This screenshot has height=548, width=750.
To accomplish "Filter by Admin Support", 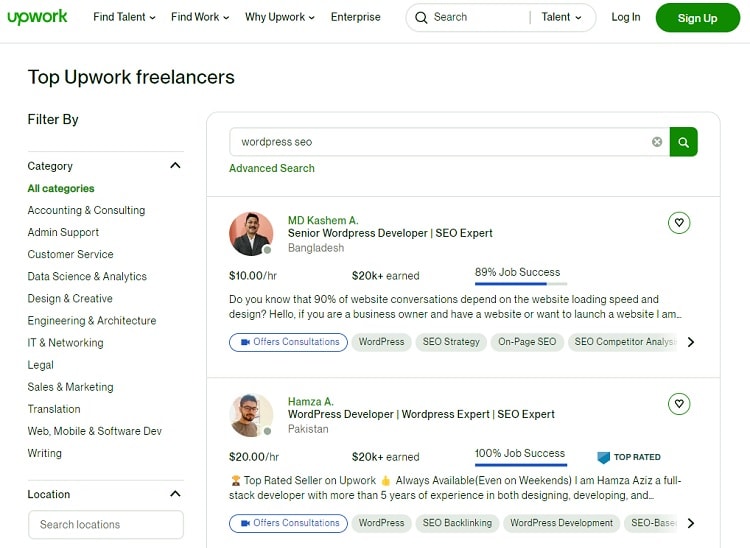I will click(x=63, y=232).
